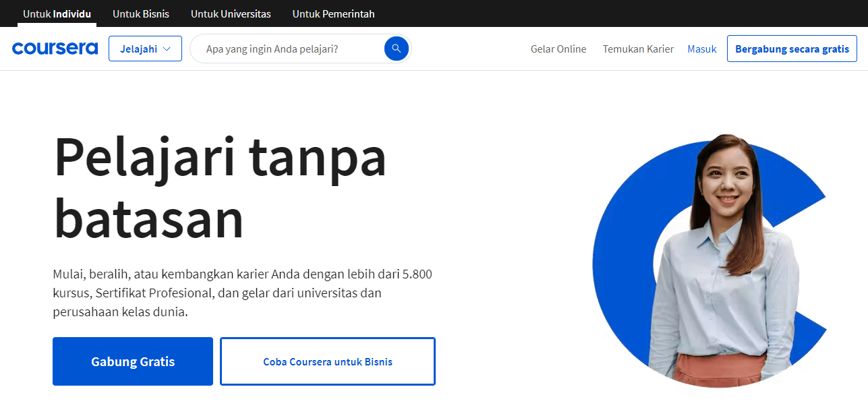
Task: Click the Bergabung secara gratis button
Action: 792,49
